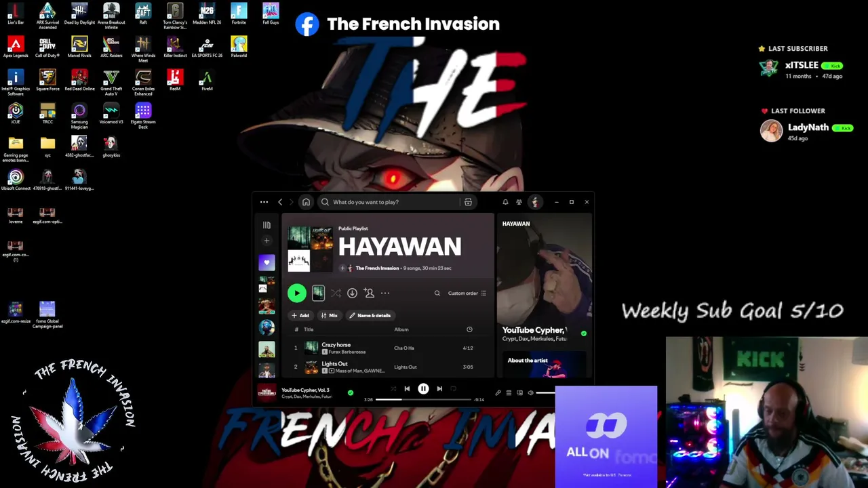Open the FiveM desktop shortcut
The height and width of the screenshot is (488, 868).
207,81
